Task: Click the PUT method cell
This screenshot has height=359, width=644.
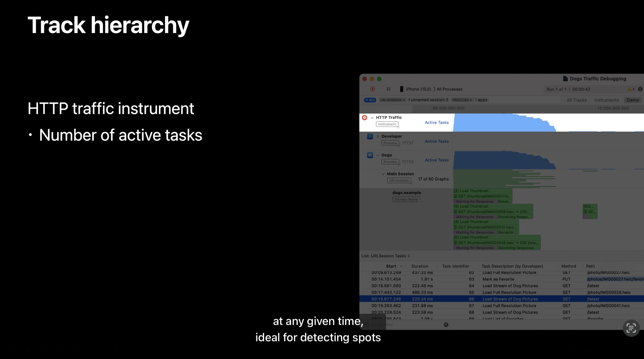Action: pyautogui.click(x=566, y=279)
